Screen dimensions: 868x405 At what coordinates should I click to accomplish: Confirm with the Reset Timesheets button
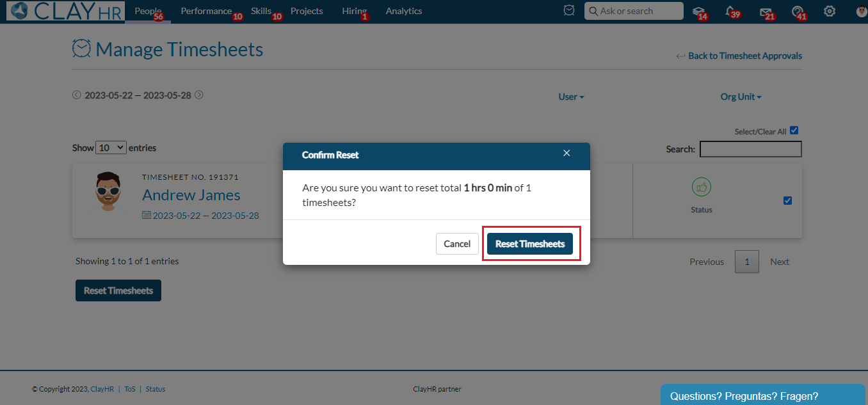point(531,244)
